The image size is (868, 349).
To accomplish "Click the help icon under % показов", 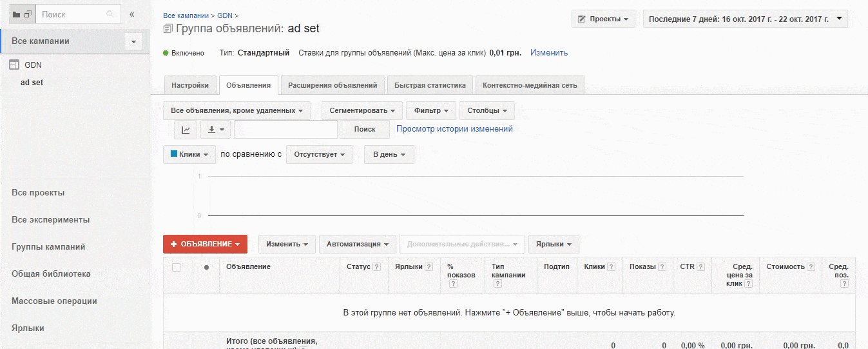I will pyautogui.click(x=453, y=284).
